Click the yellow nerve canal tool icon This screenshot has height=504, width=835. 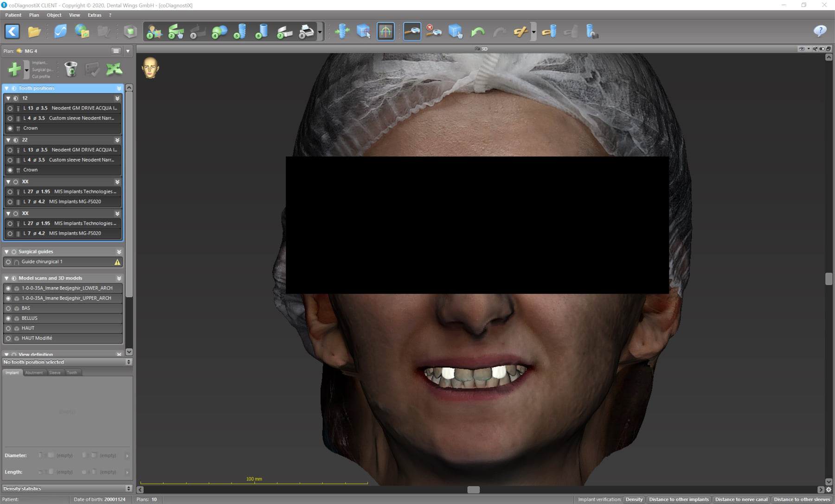520,32
